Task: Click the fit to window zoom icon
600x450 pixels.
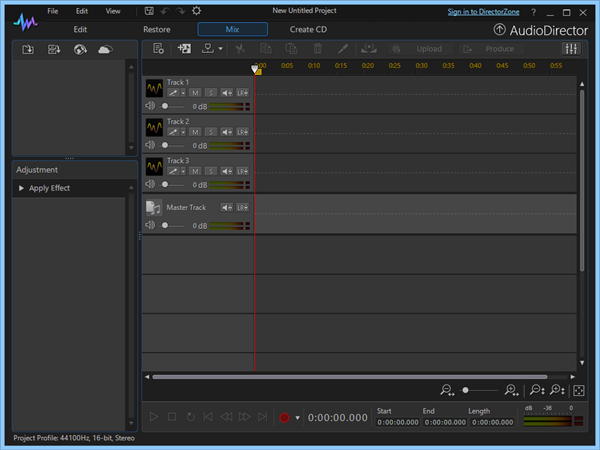Action: click(x=578, y=390)
